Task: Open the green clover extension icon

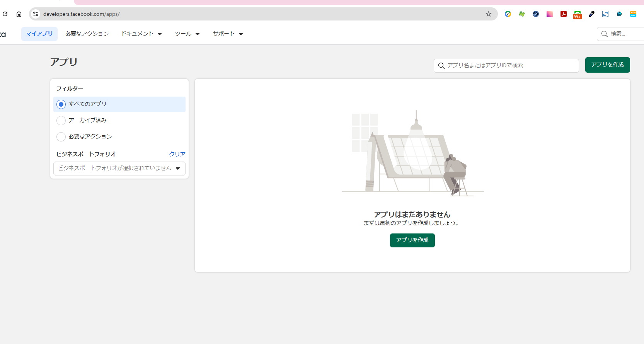Action: [x=522, y=14]
